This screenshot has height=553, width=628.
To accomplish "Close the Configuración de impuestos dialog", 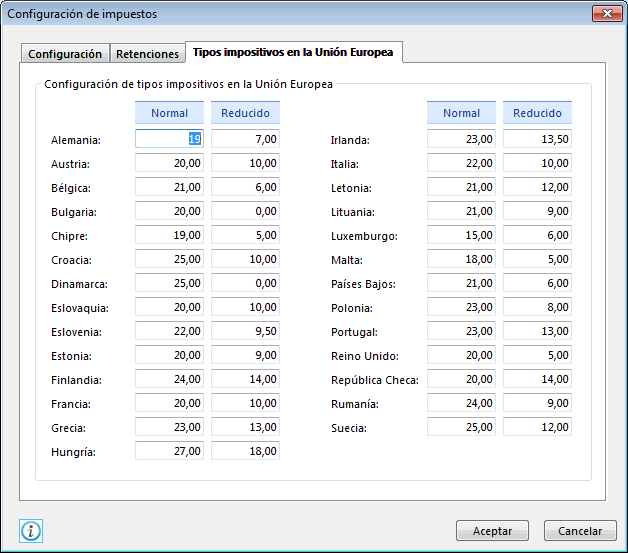I will pyautogui.click(x=606, y=14).
